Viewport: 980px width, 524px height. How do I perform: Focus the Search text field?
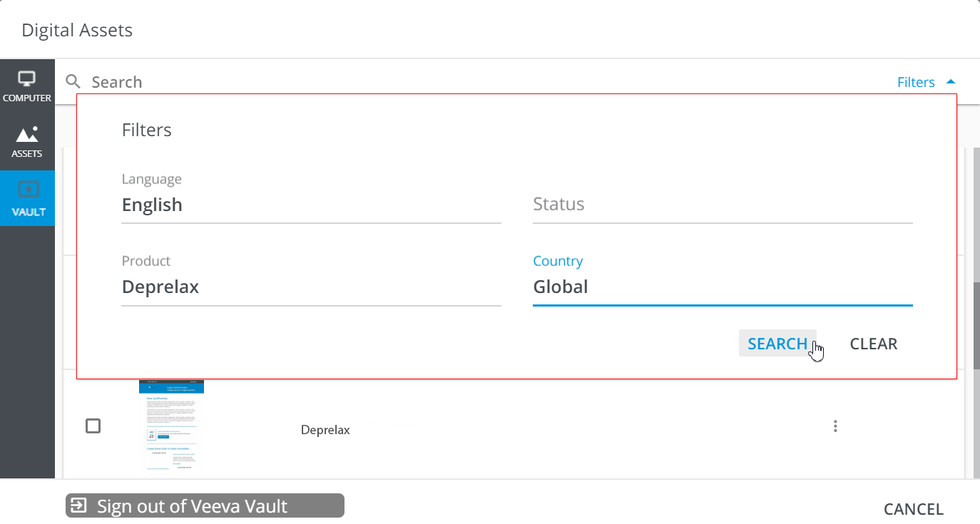[428, 82]
